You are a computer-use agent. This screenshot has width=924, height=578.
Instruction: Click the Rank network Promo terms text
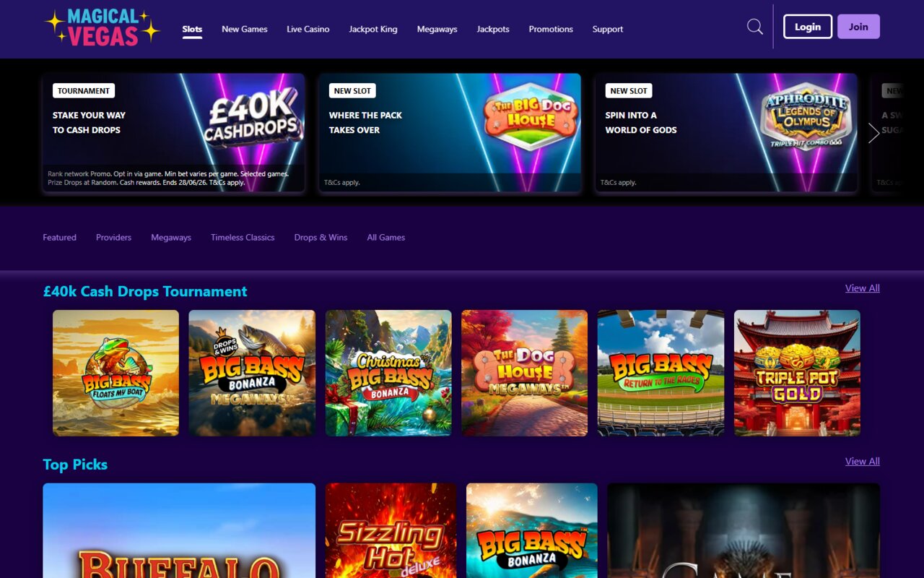(x=168, y=178)
